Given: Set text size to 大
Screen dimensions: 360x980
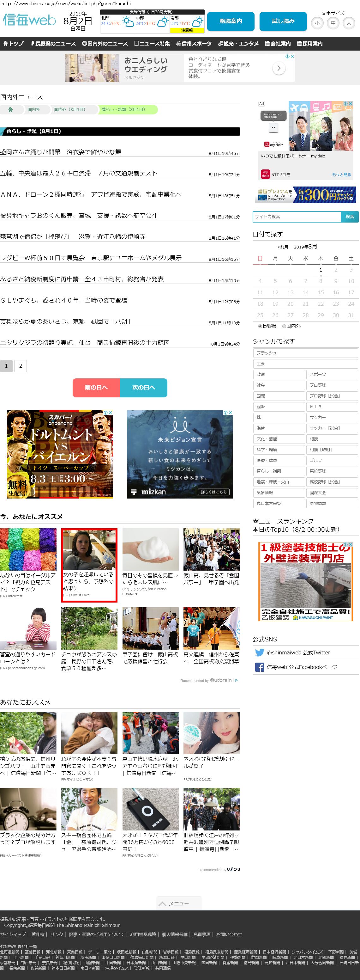Looking at the screenshot, I should tap(349, 23).
